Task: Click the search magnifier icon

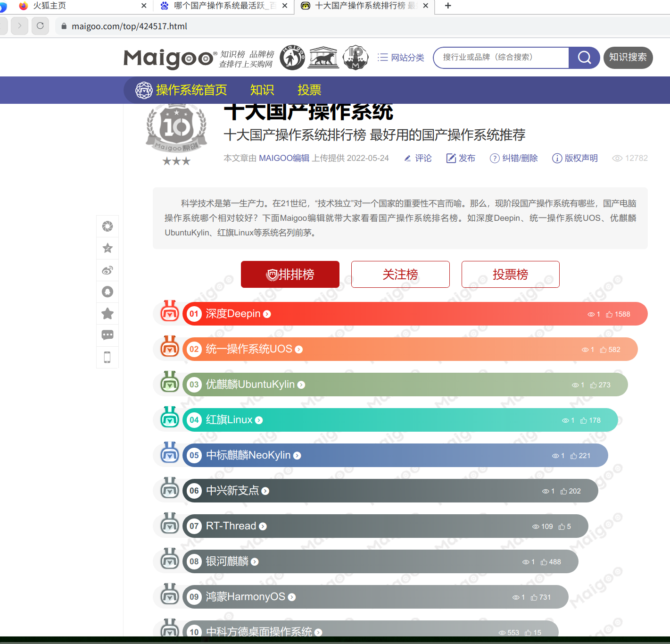Action: click(x=584, y=58)
